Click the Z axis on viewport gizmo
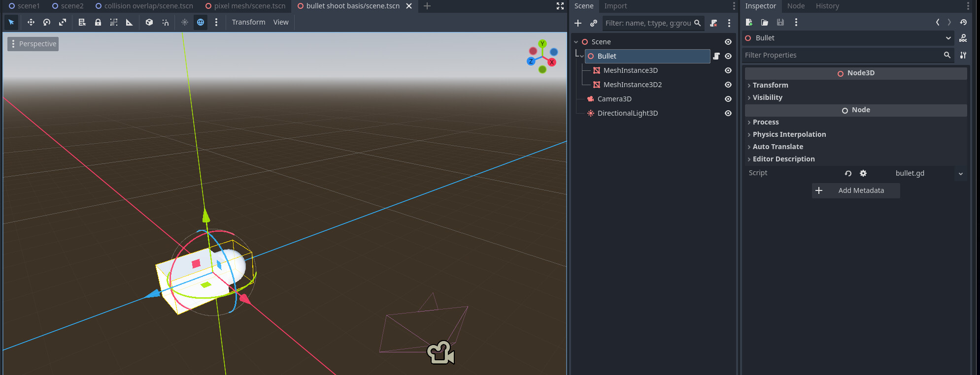Viewport: 980px width, 375px height. point(531,62)
